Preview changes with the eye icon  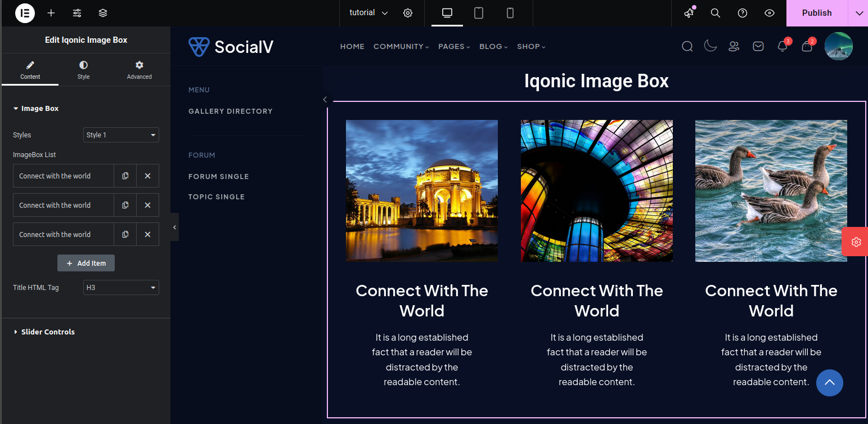tap(770, 13)
